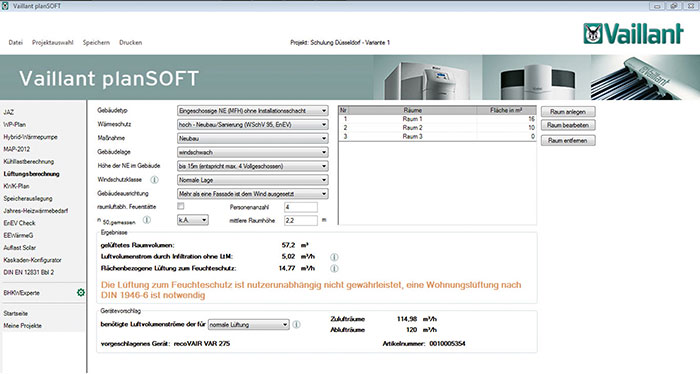Image resolution: width=700 pixels, height=374 pixels.
Task: Open the Wärmeschutz dropdown
Action: point(253,125)
